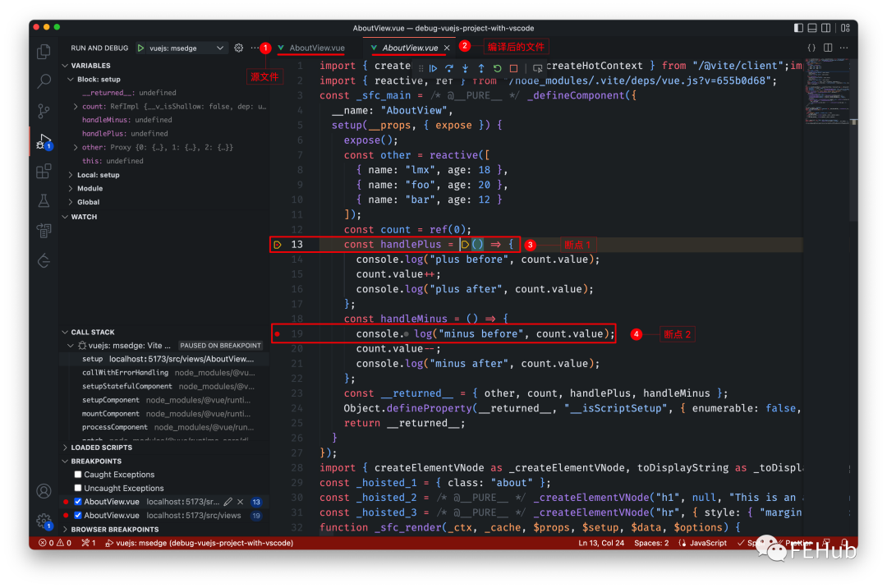
Task: Open the Source Control view
Action: (44, 111)
